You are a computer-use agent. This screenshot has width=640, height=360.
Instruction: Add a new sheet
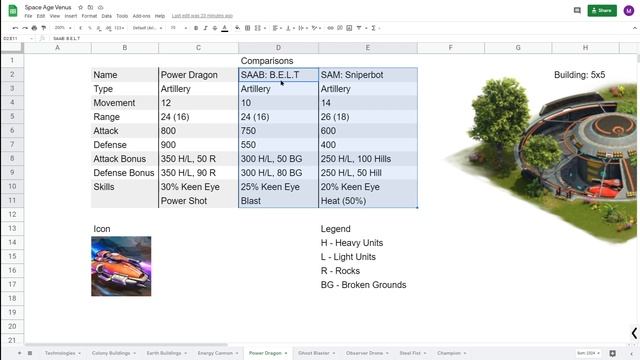point(19,353)
